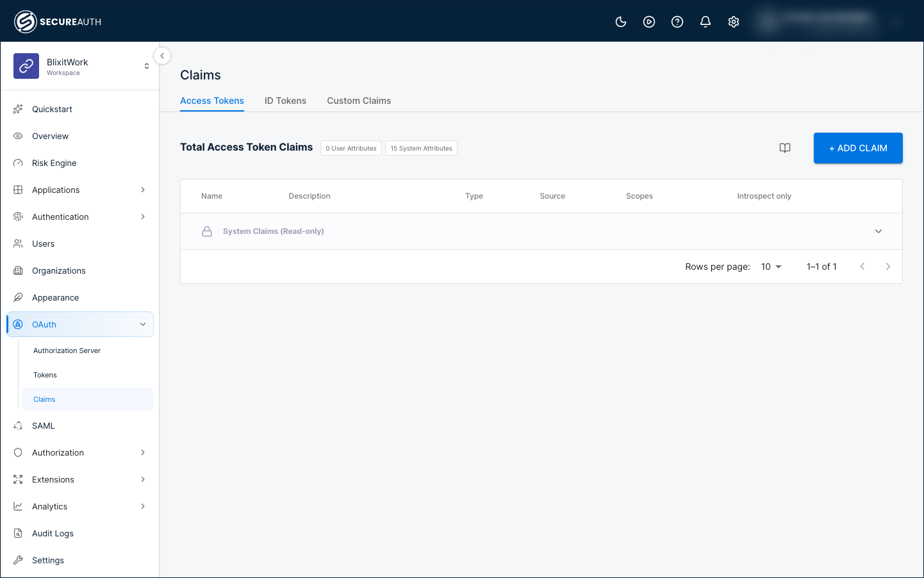The image size is (924, 578).
Task: Collapse the sidebar with the arrow button
Action: (162, 56)
